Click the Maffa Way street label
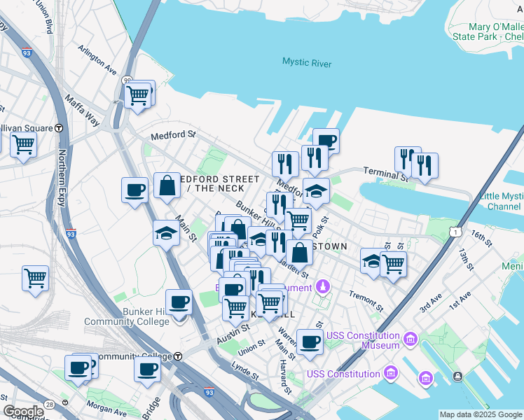Screen dimensions: 524x420 click(x=82, y=110)
